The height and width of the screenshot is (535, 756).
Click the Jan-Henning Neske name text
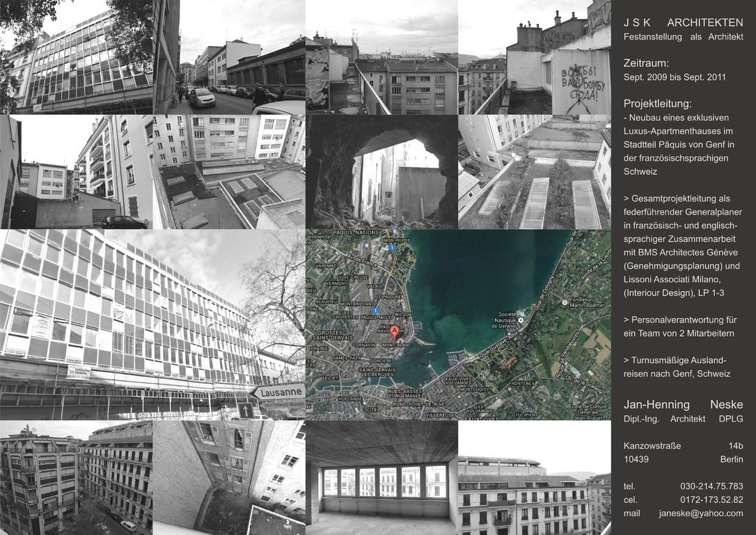(683, 405)
